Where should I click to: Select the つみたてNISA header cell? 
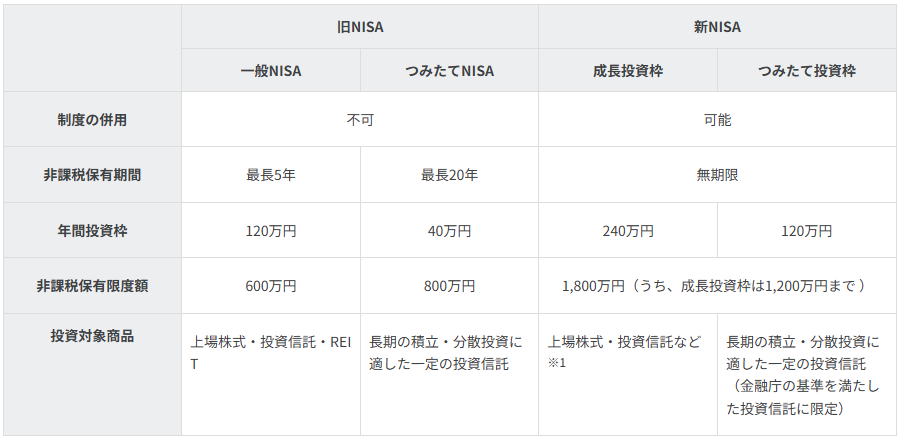point(449,72)
